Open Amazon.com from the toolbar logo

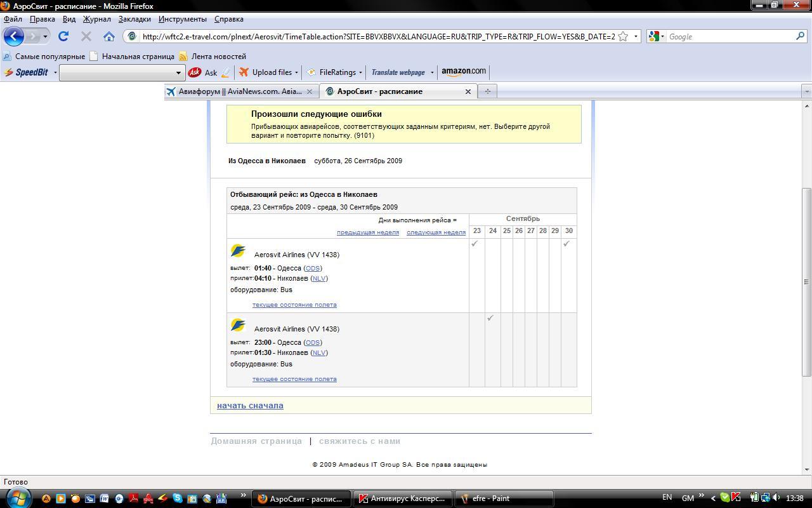464,72
